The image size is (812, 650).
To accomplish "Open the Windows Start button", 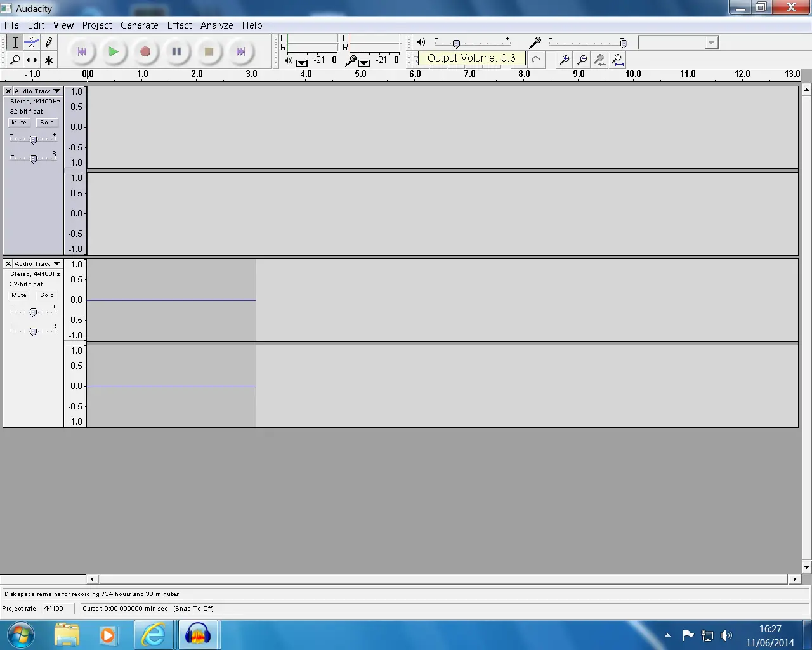I will [x=20, y=635].
